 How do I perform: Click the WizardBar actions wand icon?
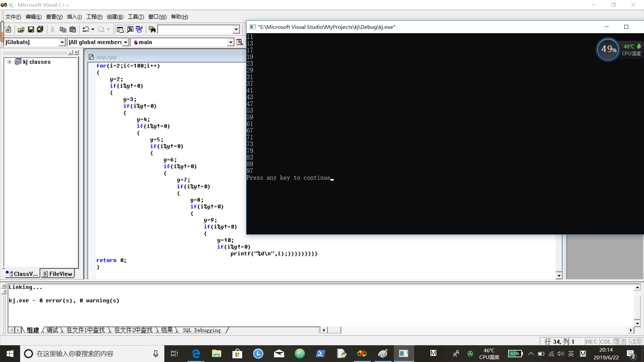click(239, 42)
